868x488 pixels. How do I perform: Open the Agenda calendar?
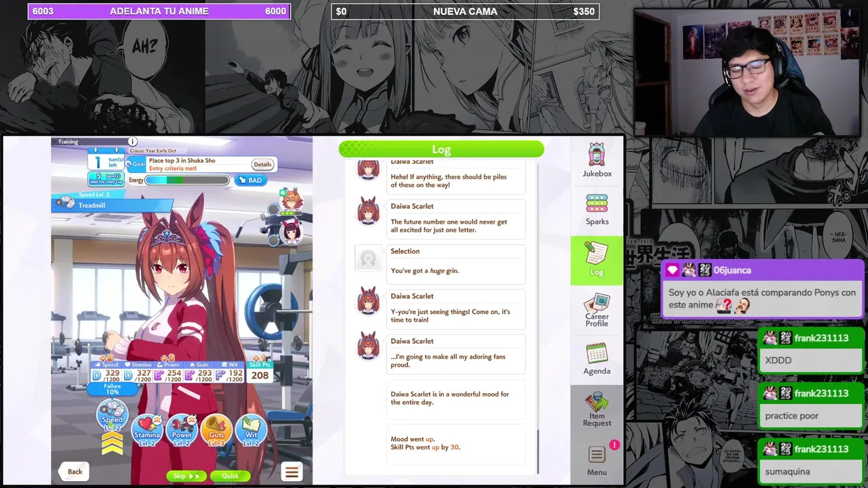[x=597, y=359]
